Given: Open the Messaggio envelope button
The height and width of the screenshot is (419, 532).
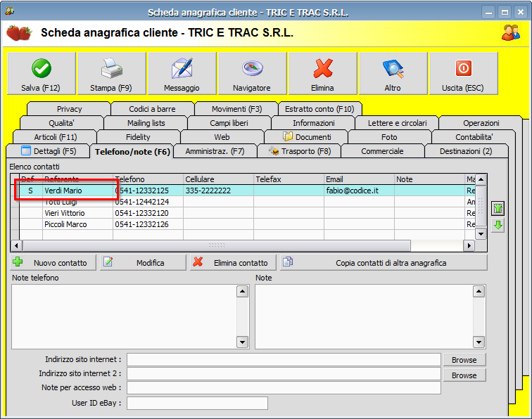Looking at the screenshot, I should 182,73.
